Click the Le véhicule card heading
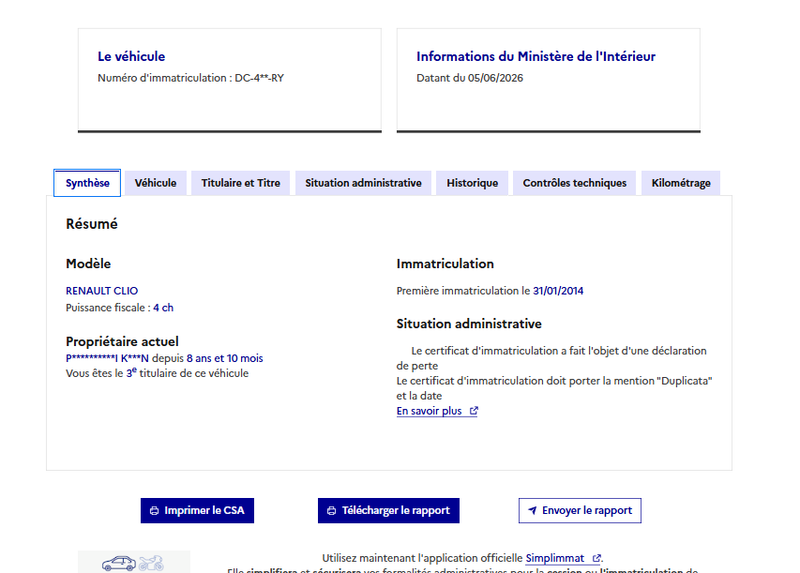 click(132, 56)
